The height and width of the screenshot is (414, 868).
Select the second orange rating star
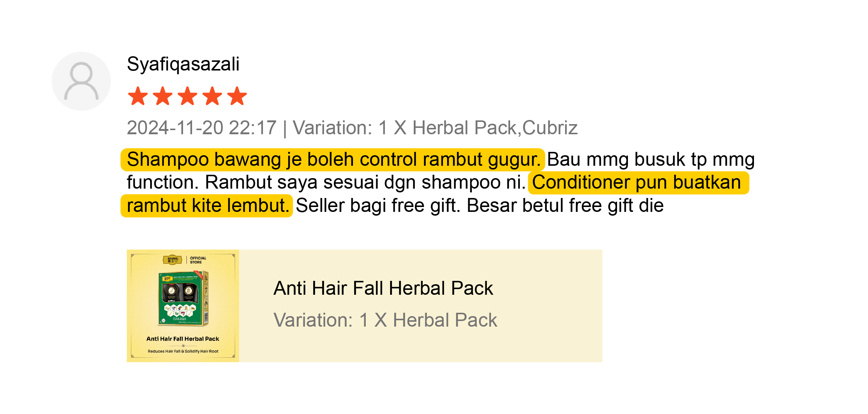[163, 96]
